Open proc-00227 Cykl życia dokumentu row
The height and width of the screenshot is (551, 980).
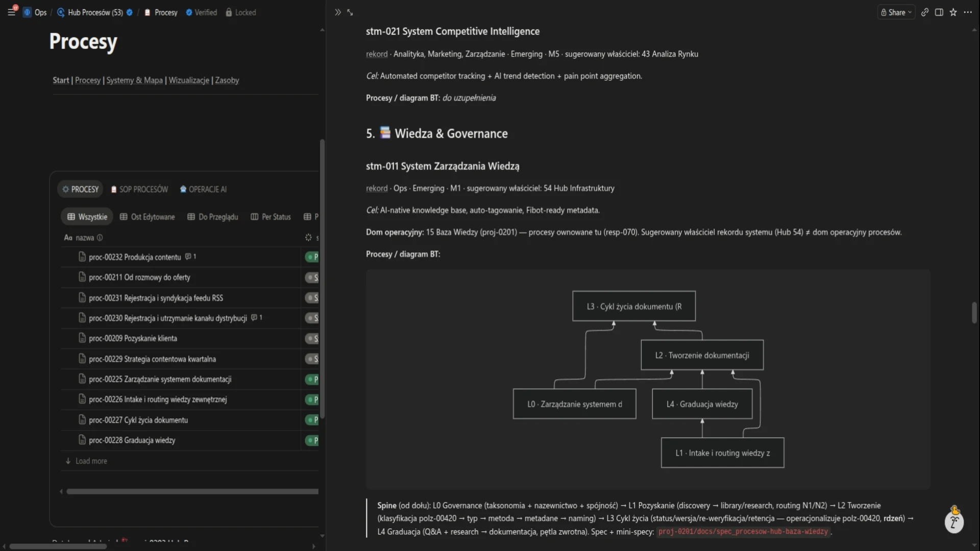pos(138,420)
